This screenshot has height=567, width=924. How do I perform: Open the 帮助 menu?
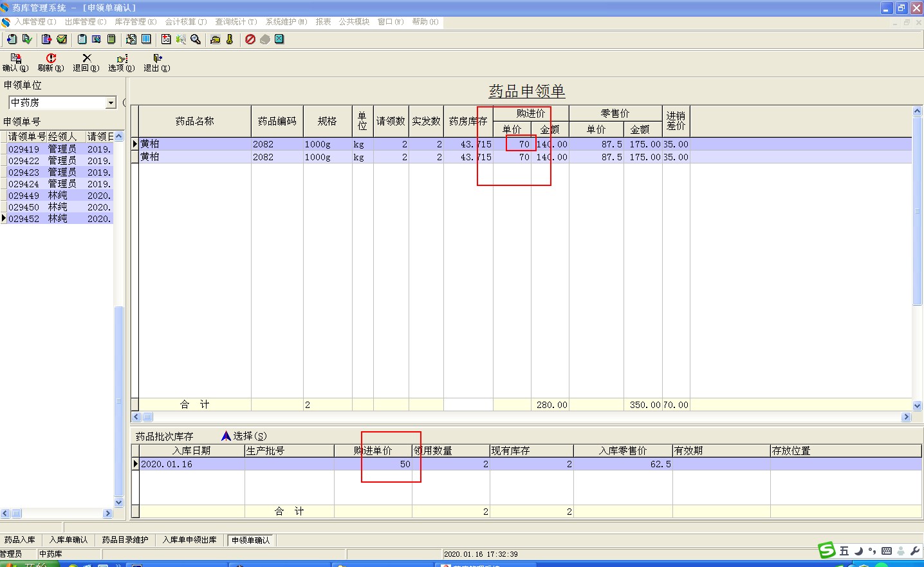tap(425, 22)
